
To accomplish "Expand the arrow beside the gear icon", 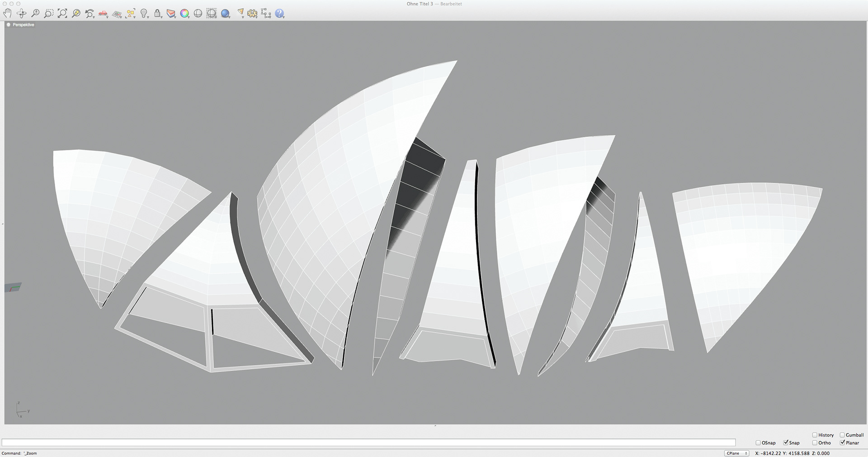I will [x=256, y=18].
